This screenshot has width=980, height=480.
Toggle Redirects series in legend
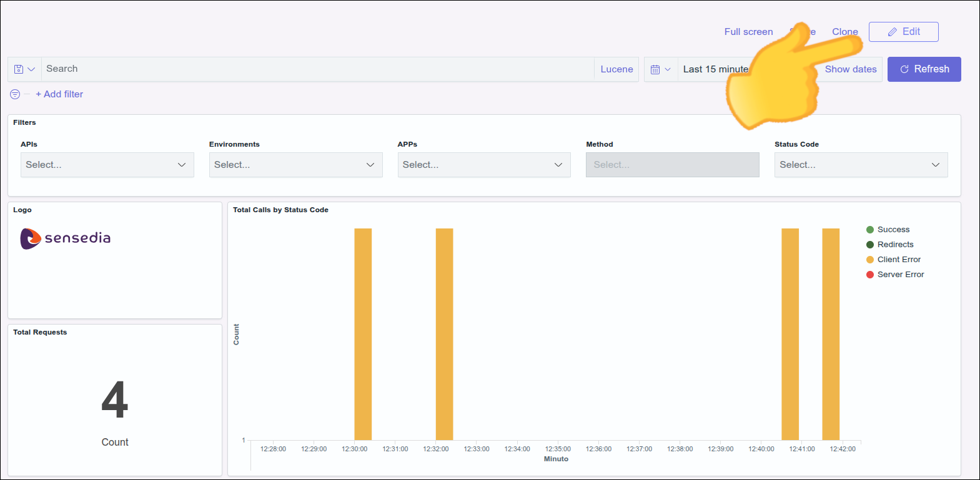pos(895,245)
